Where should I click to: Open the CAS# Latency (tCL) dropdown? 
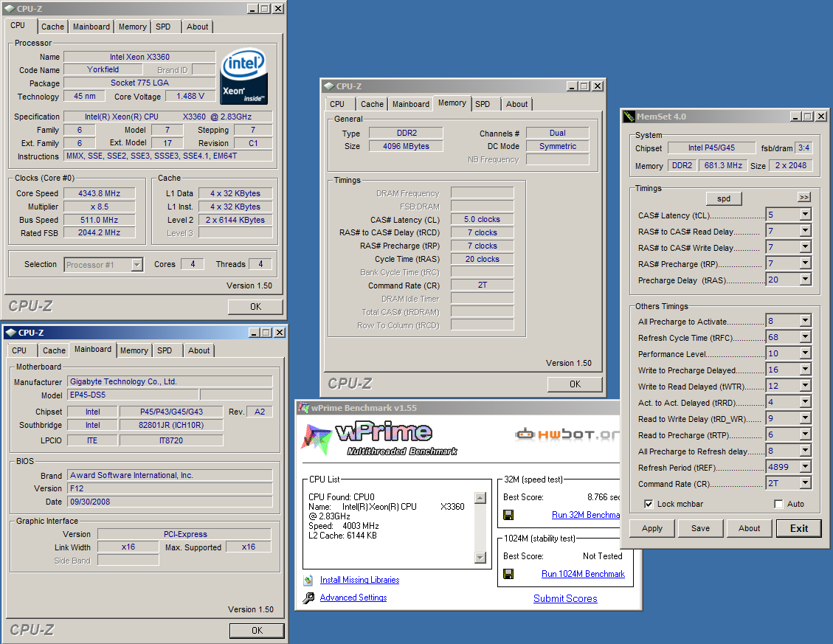point(806,214)
